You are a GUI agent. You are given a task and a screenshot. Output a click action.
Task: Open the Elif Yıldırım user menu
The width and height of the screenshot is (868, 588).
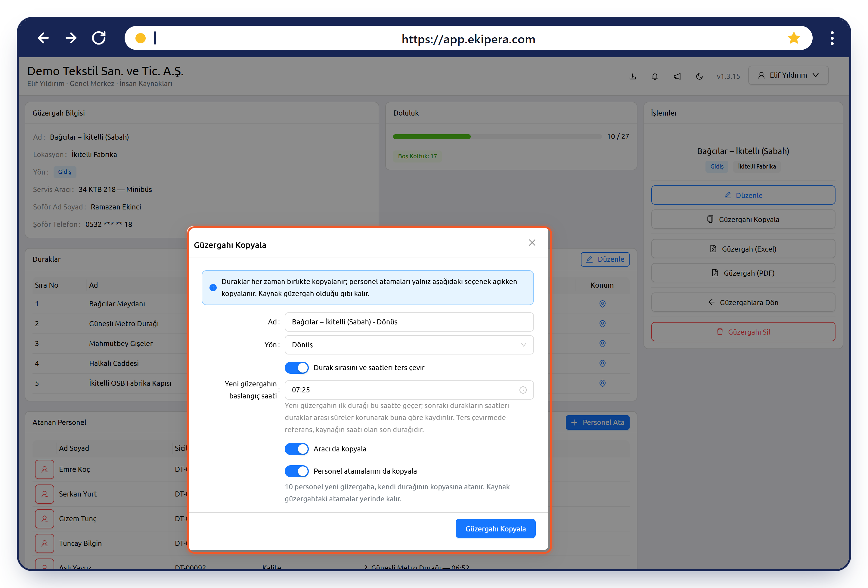coord(788,75)
